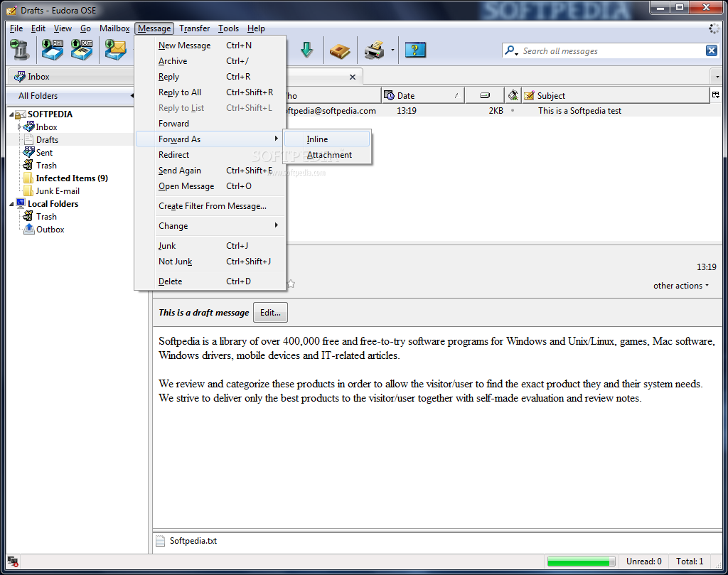Open the Edit menu

pos(38,28)
